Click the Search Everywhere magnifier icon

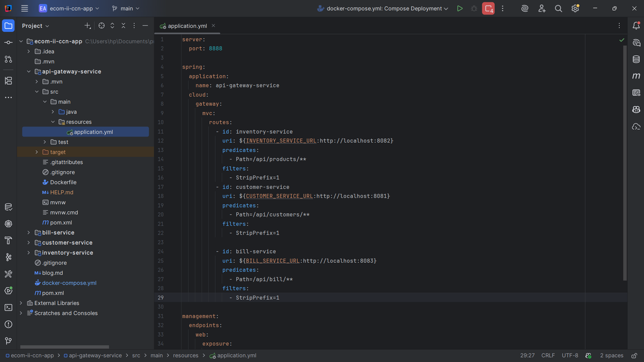pos(558,9)
